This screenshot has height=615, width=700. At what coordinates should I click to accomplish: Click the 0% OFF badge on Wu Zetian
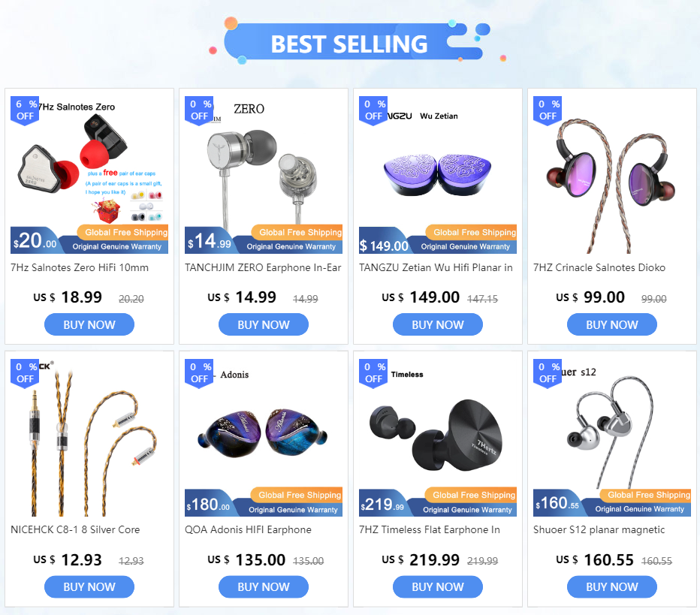373,110
